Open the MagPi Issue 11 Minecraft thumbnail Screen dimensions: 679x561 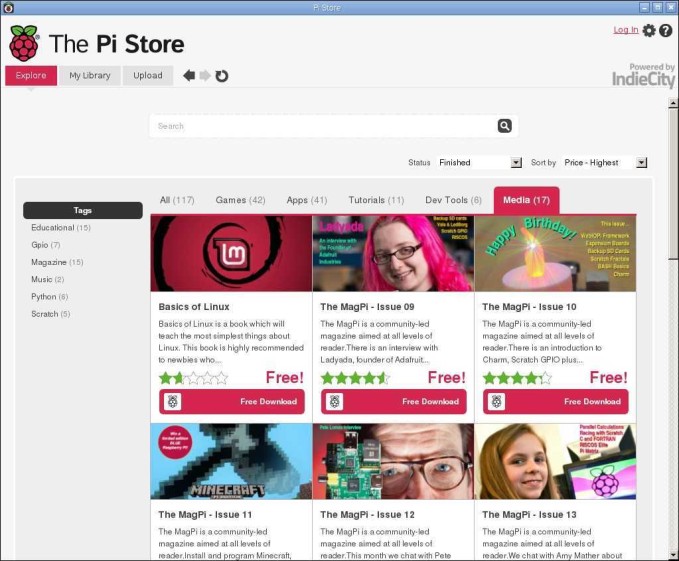tap(231, 461)
